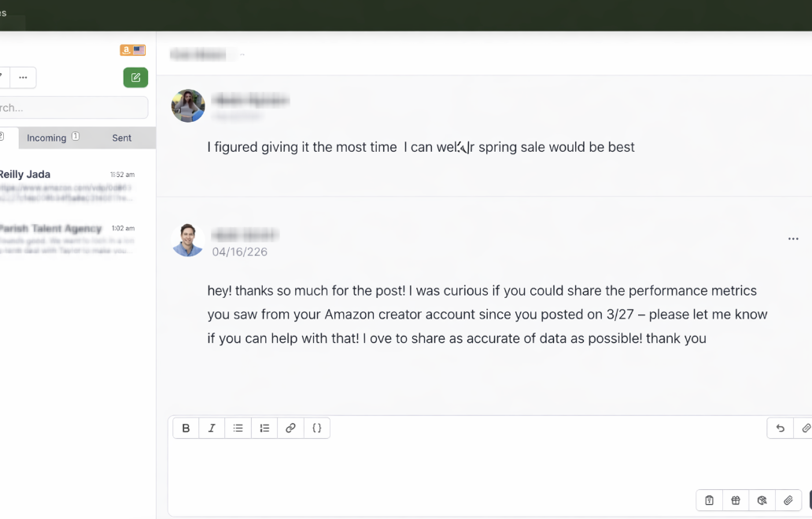The width and height of the screenshot is (812, 519).
Task: Undo the last edit in the editor
Action: [x=780, y=429]
